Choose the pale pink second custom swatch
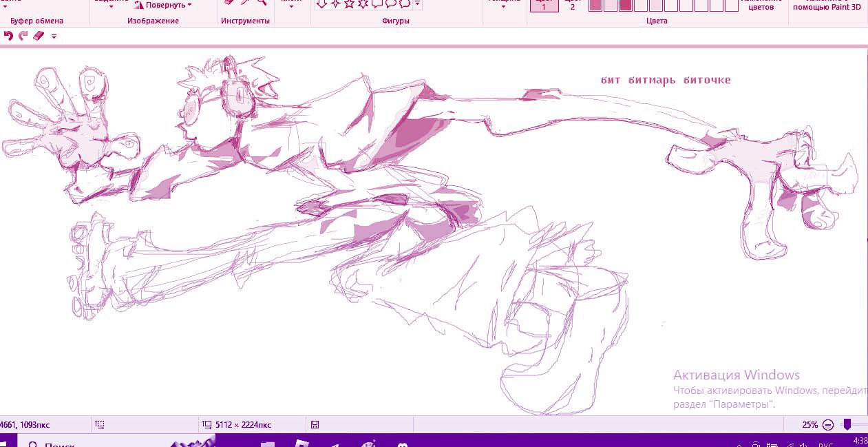The image size is (868, 447). click(611, 6)
